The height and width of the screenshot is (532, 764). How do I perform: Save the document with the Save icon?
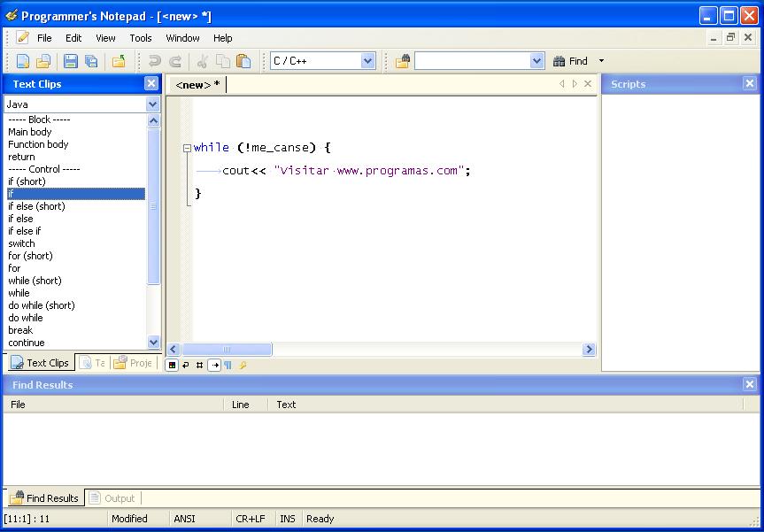[x=71, y=61]
